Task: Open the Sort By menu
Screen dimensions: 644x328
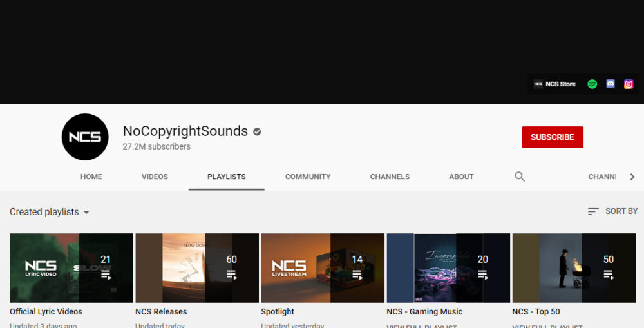Action: point(612,211)
